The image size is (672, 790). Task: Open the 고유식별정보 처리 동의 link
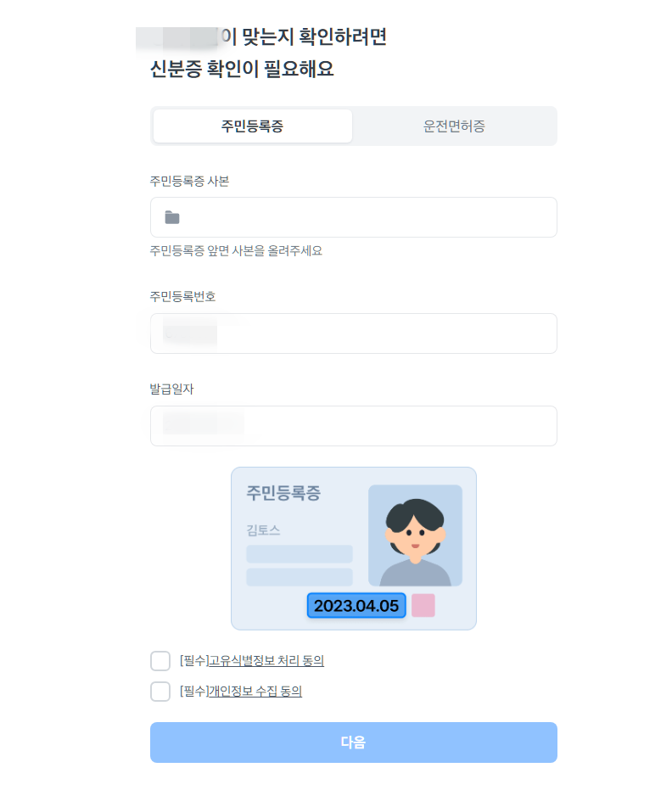tap(266, 660)
